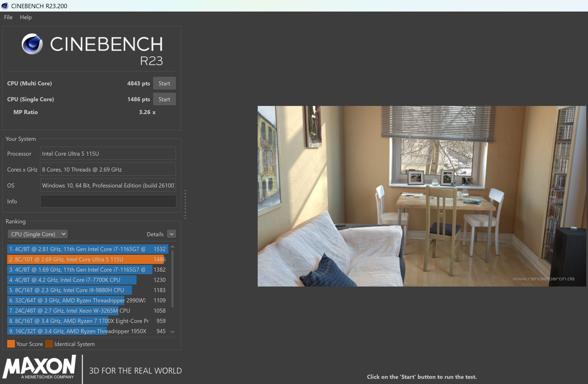Click the dotted panel divider handle
Image resolution: width=588 pixels, height=384 pixels.
[x=185, y=204]
